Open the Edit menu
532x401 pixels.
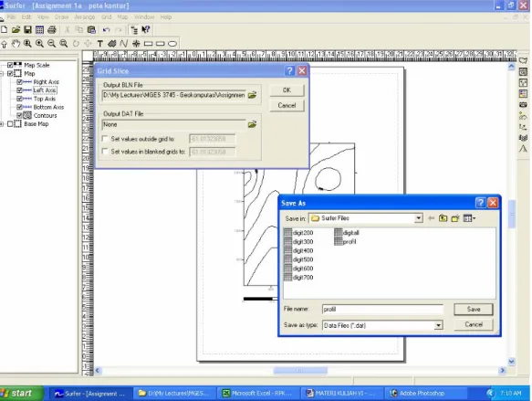pyautogui.click(x=26, y=17)
